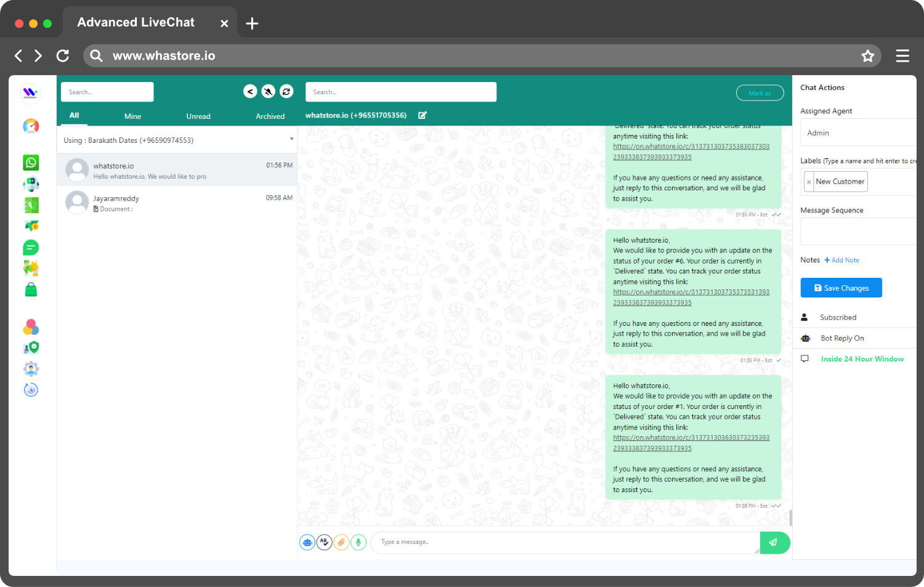
Task: Click the labels input next to New Customer
Action: pos(892,182)
